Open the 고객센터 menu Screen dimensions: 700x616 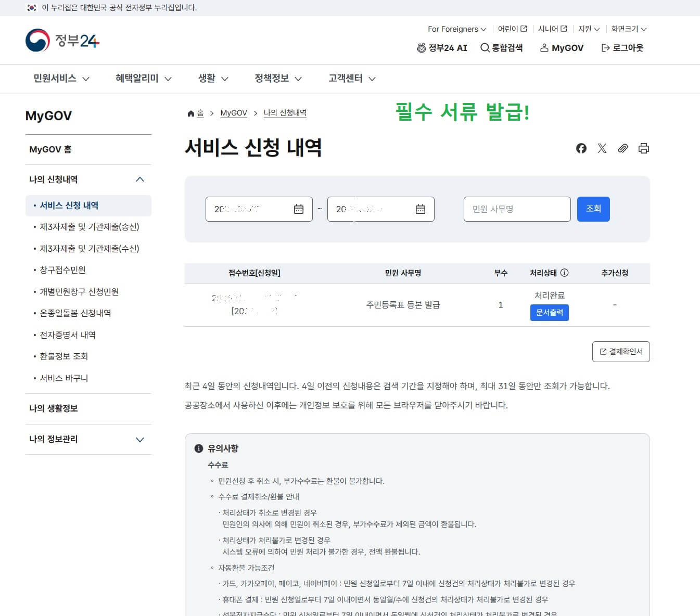(352, 79)
